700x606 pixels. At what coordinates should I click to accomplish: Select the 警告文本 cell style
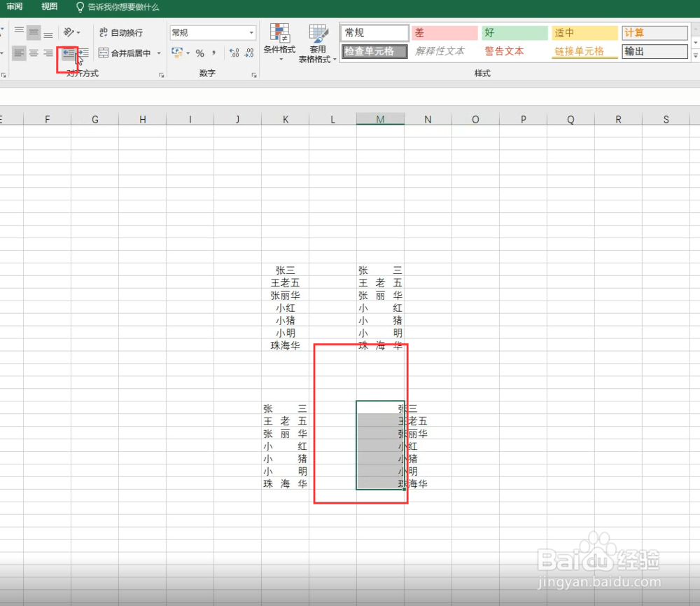(x=514, y=51)
